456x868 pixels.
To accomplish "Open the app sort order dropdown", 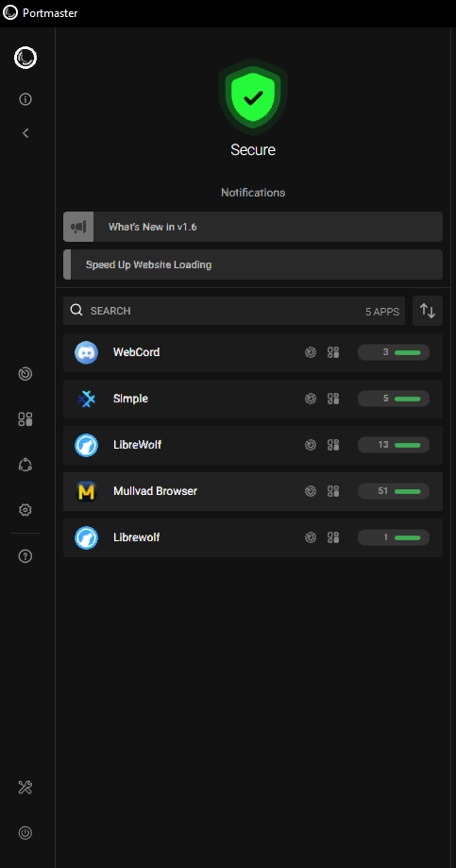I will pos(428,311).
